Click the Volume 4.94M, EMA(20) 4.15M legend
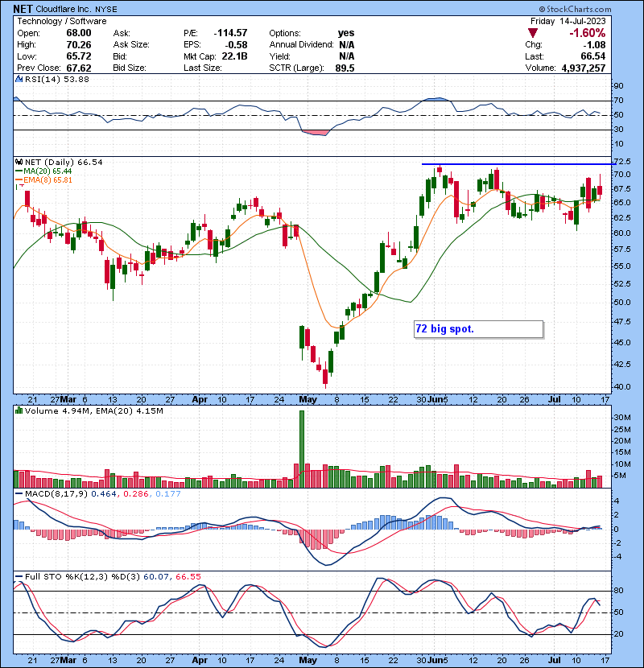The height and width of the screenshot is (668, 644). tap(93, 411)
